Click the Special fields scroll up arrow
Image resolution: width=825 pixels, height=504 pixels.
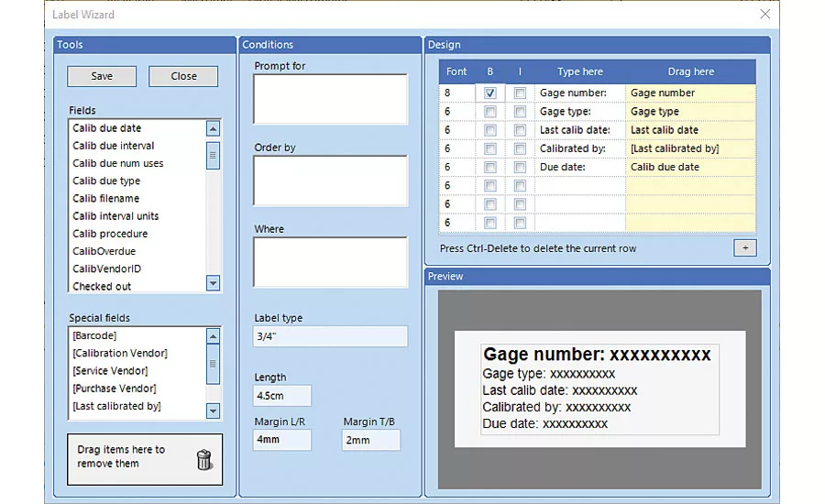point(213,336)
